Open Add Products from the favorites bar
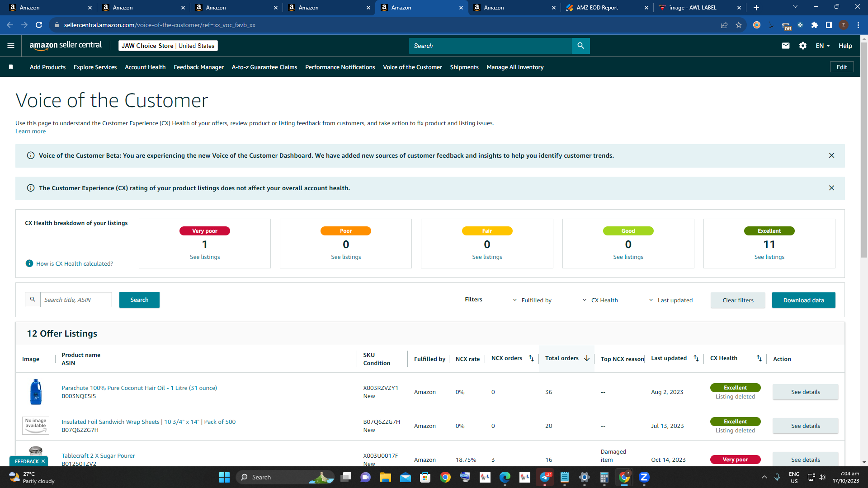Screen dimensions: 868x488 tap(47, 67)
